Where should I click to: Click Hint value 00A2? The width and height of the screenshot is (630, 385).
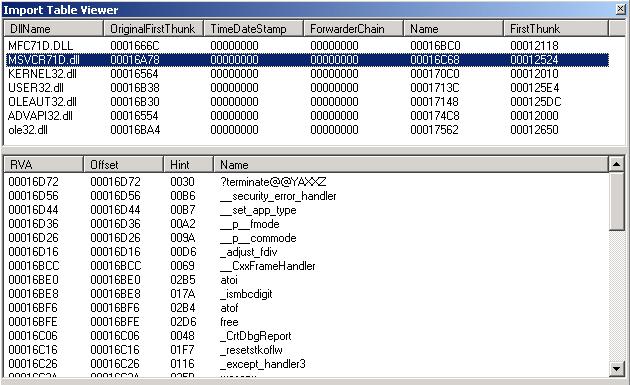click(183, 224)
